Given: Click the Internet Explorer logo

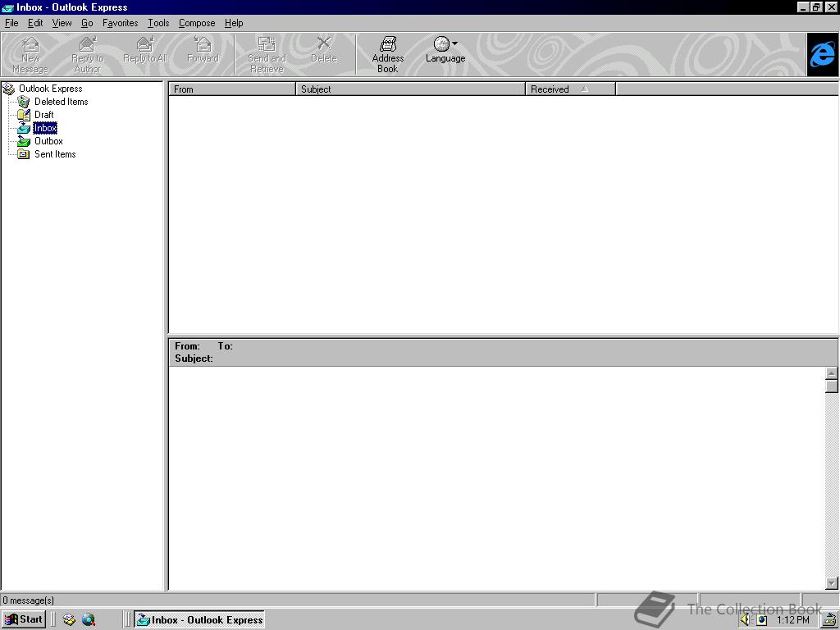Looking at the screenshot, I should [x=822, y=54].
